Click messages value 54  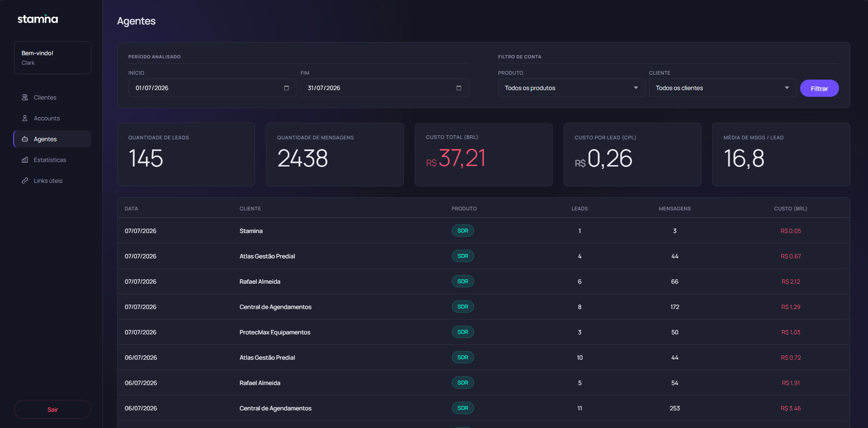click(674, 383)
